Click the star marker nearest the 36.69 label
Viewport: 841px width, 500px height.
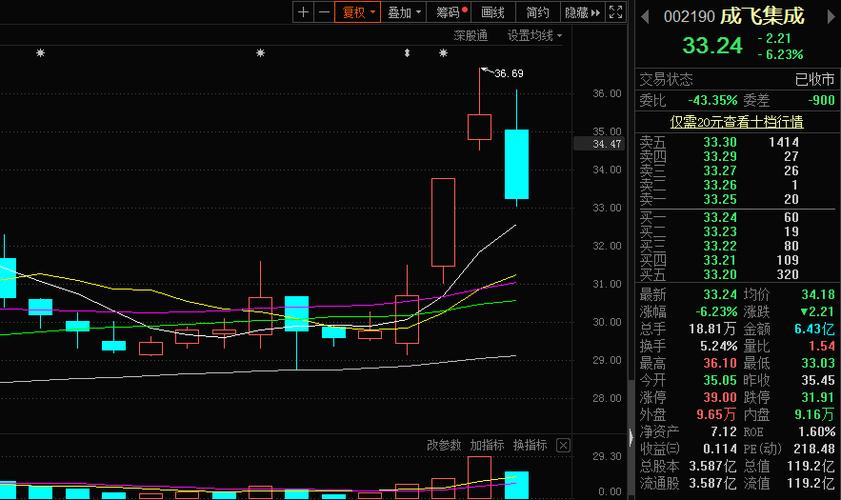(x=443, y=53)
